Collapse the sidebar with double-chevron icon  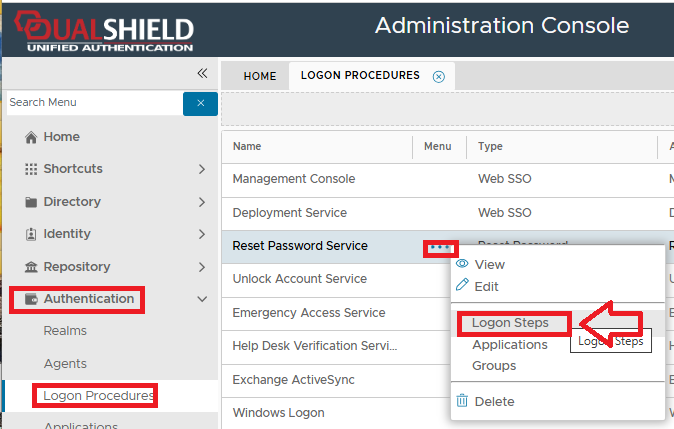202,73
